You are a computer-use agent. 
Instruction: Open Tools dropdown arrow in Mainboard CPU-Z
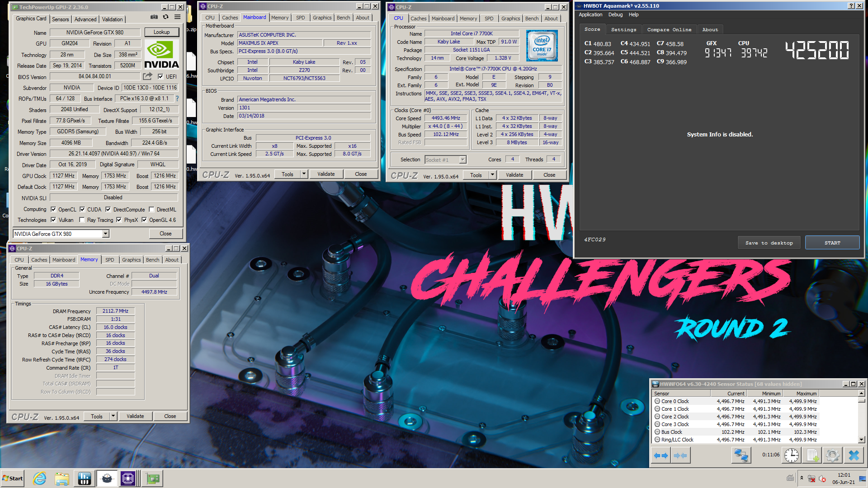(x=304, y=174)
